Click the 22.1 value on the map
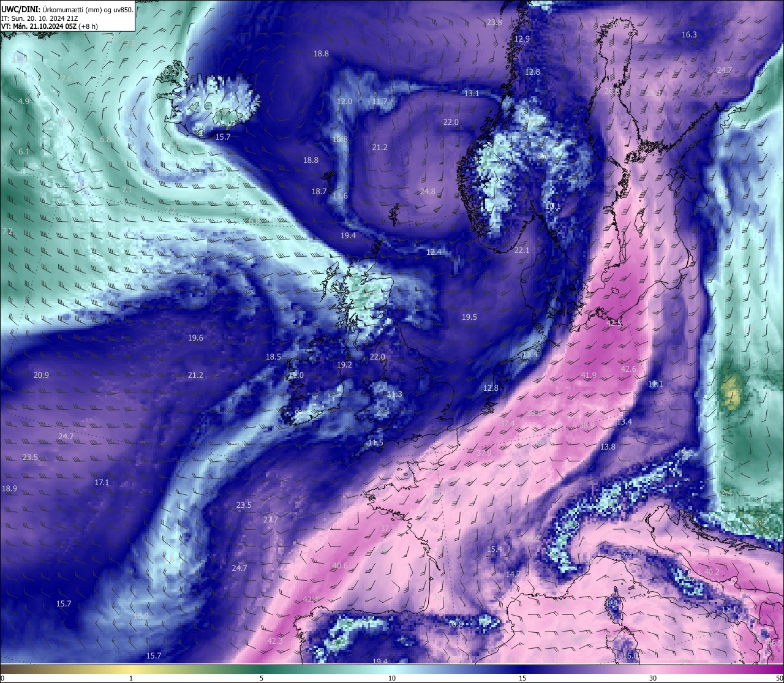The height and width of the screenshot is (683, 784). point(522,251)
